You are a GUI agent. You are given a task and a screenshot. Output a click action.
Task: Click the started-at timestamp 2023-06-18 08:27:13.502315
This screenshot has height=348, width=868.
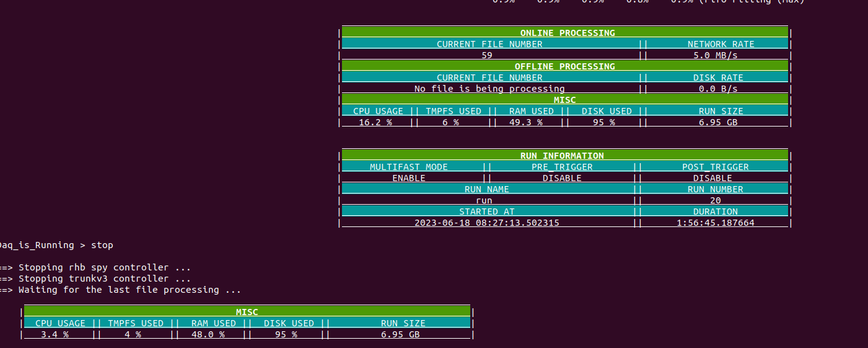coord(486,223)
